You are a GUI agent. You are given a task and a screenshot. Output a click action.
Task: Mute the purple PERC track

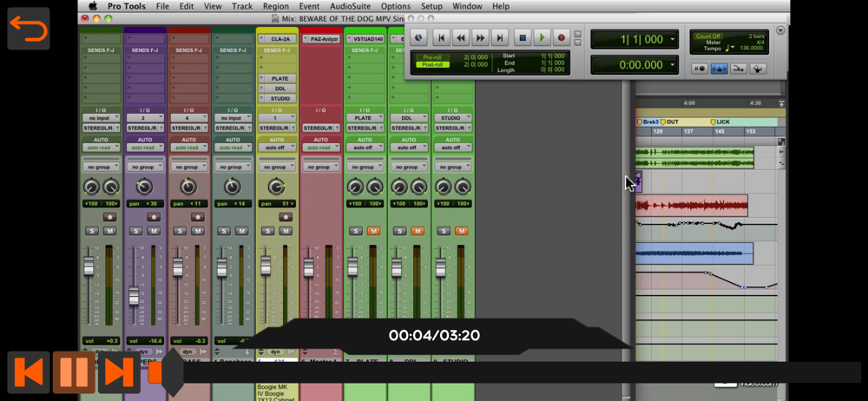pyautogui.click(x=154, y=231)
